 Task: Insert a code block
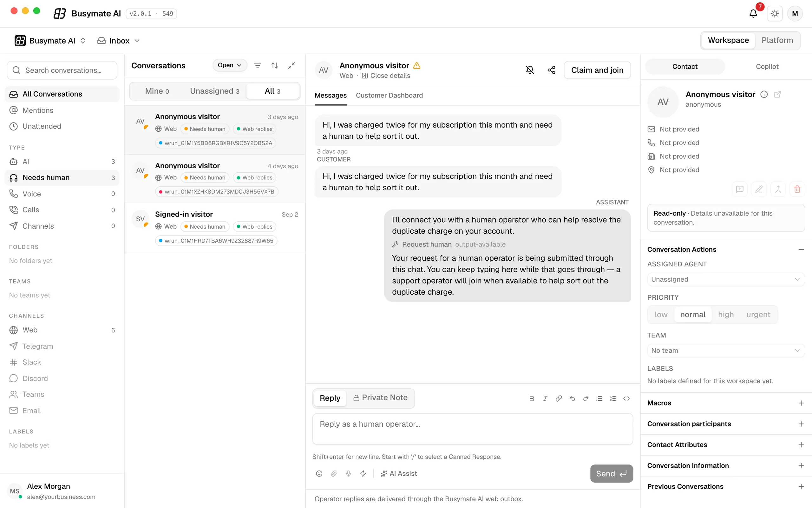pyautogui.click(x=626, y=398)
